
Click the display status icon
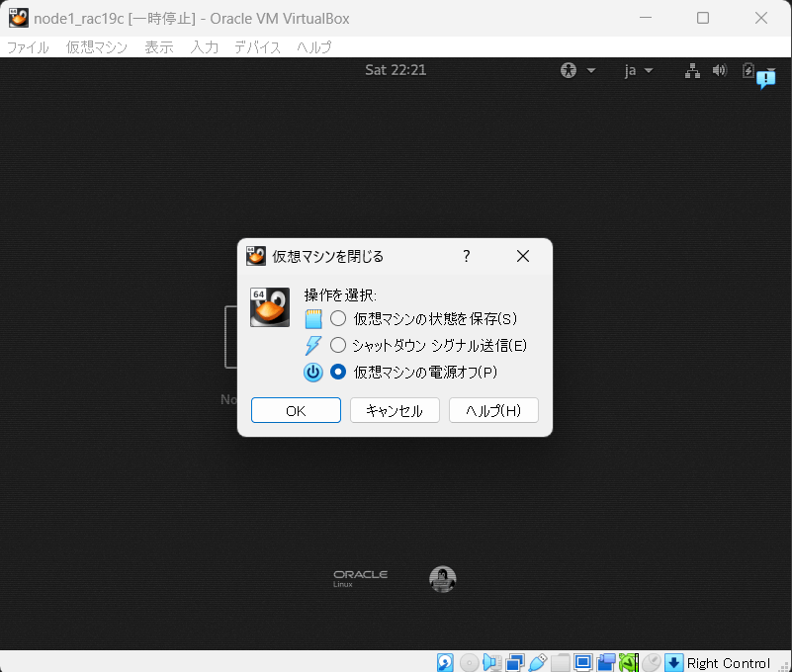tap(583, 662)
